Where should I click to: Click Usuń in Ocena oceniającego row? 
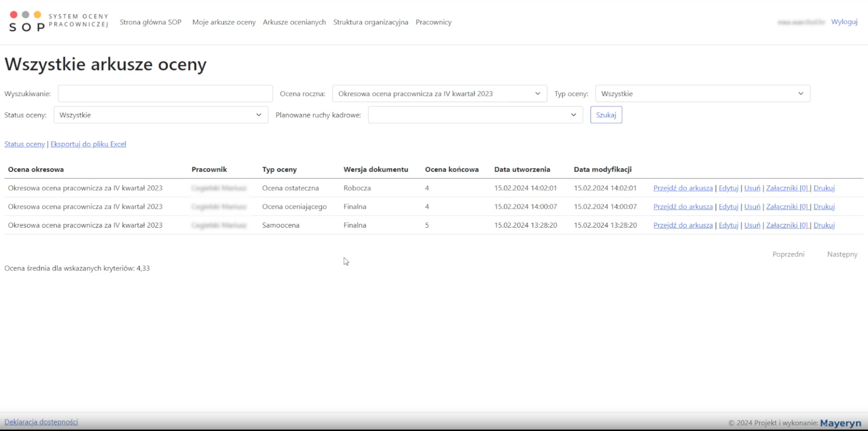tap(752, 207)
